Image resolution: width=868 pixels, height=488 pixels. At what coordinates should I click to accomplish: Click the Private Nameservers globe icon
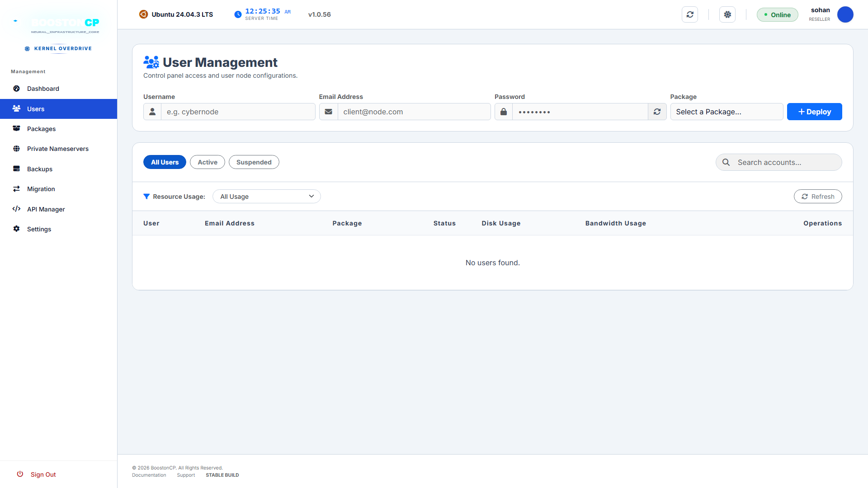tap(17, 149)
